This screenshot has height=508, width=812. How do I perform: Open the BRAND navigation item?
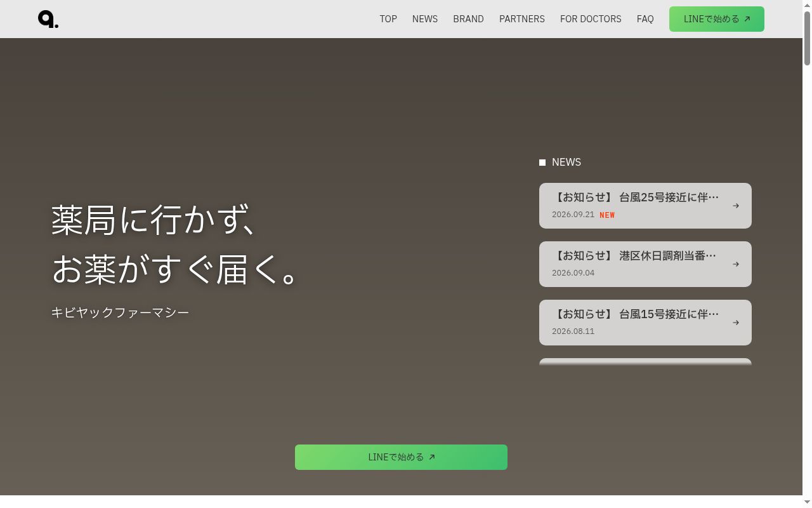click(x=468, y=19)
